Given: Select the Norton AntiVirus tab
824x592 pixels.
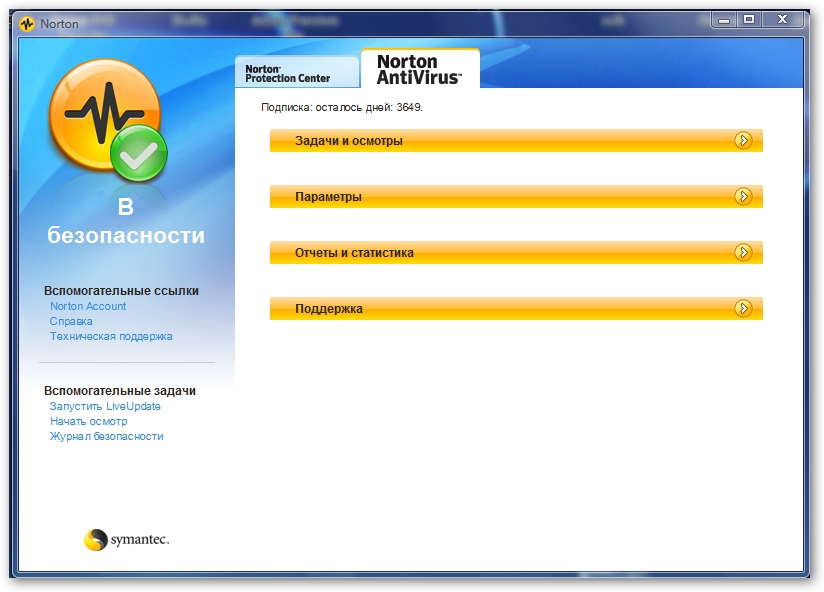Looking at the screenshot, I should tap(420, 69).
